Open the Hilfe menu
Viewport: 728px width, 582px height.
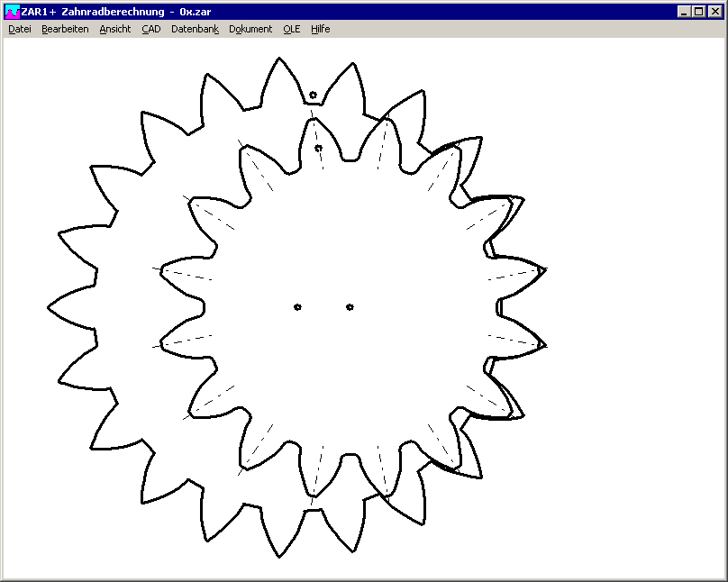pos(321,29)
